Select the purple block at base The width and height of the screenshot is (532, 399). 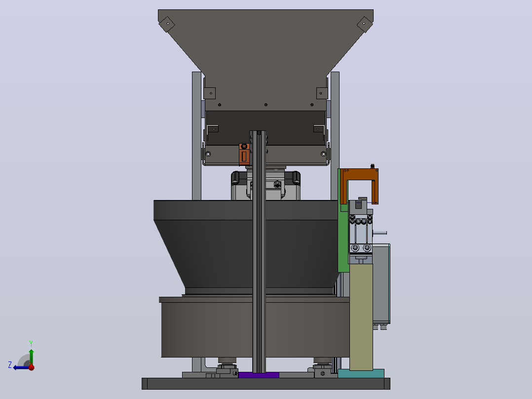click(259, 375)
